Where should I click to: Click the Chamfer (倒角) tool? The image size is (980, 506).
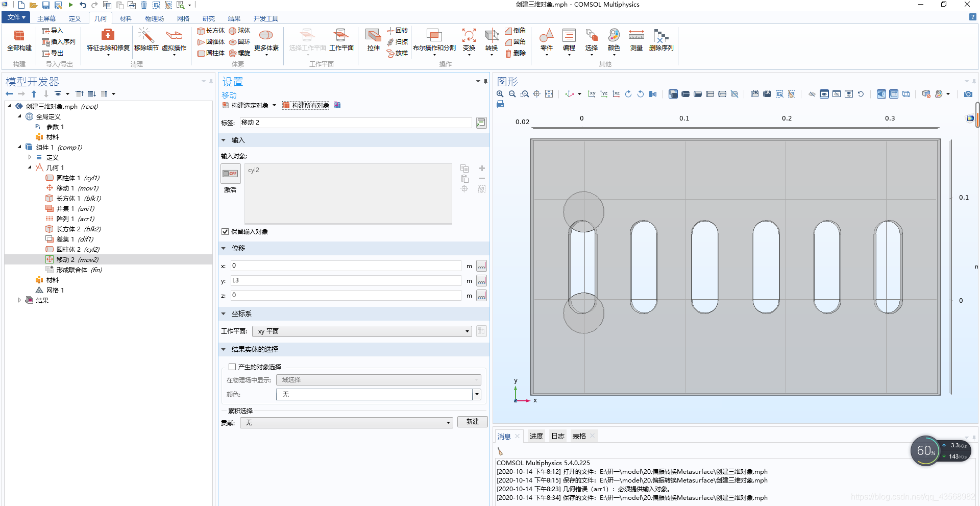coord(515,31)
